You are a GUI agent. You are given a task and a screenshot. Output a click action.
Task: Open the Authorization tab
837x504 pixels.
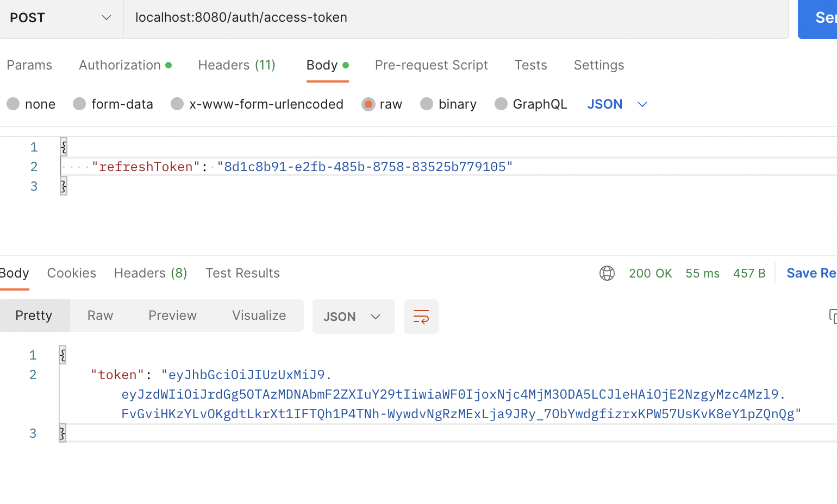pyautogui.click(x=125, y=65)
